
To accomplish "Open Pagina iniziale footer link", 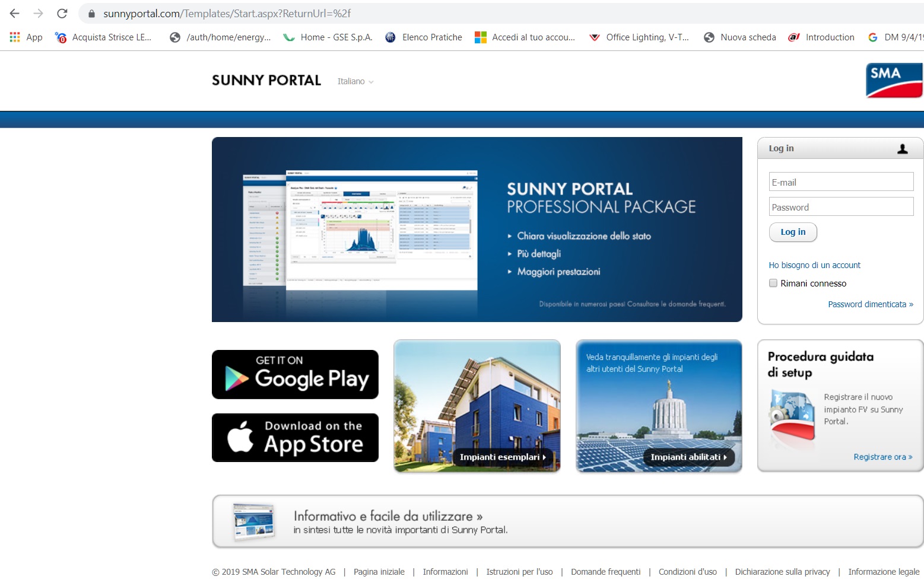I will 379,572.
